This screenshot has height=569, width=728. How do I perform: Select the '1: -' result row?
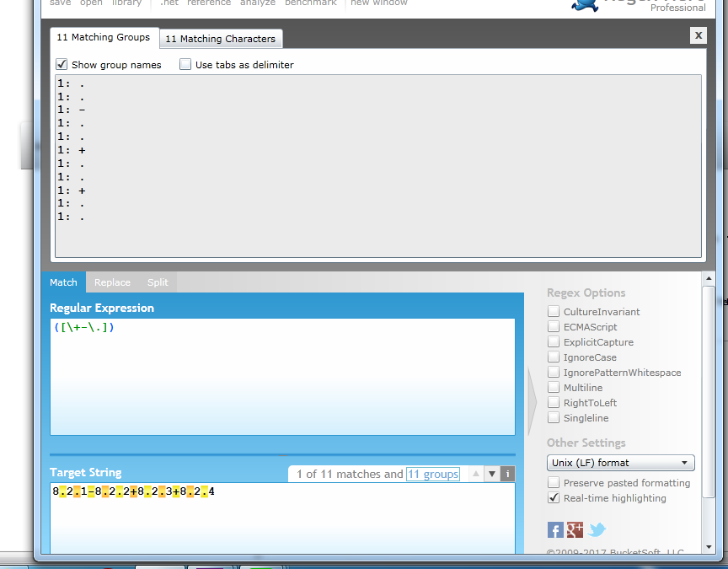click(x=72, y=110)
